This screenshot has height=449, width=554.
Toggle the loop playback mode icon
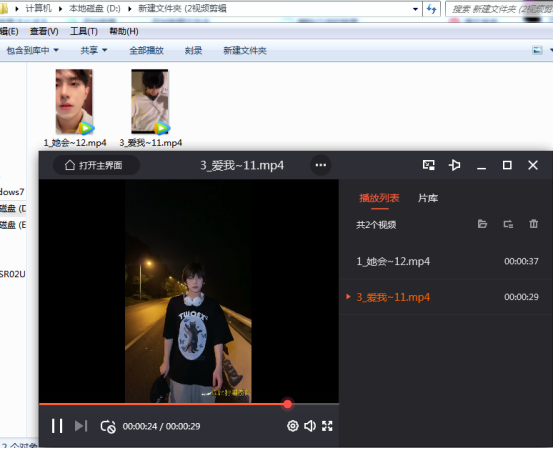point(108,426)
